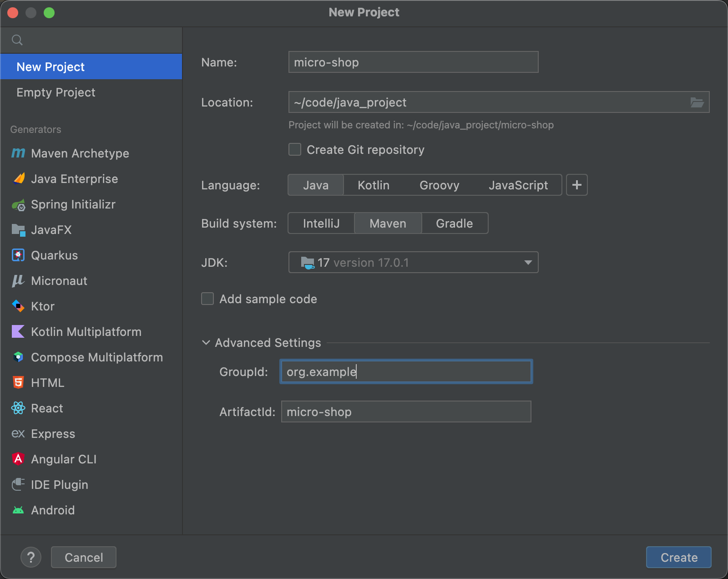Image resolution: width=728 pixels, height=579 pixels.
Task: Click the Express ex icon
Action: tap(18, 434)
